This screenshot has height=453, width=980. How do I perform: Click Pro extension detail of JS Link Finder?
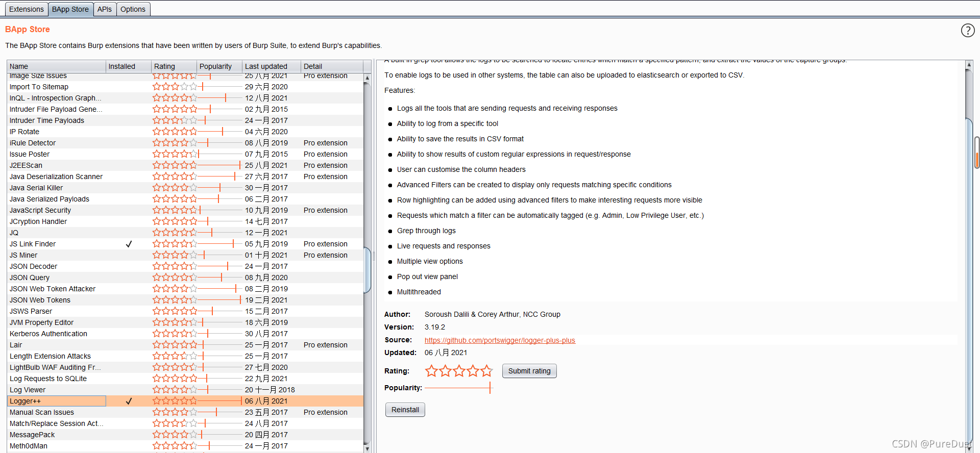click(x=325, y=244)
